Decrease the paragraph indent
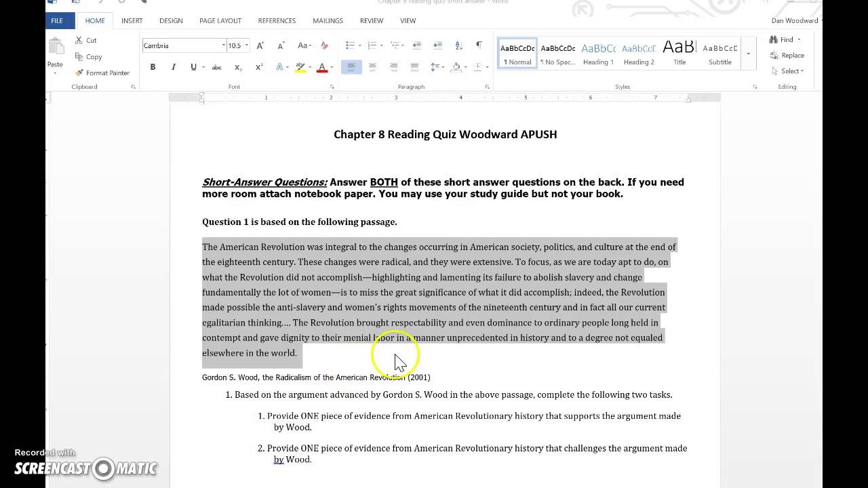 (x=417, y=45)
